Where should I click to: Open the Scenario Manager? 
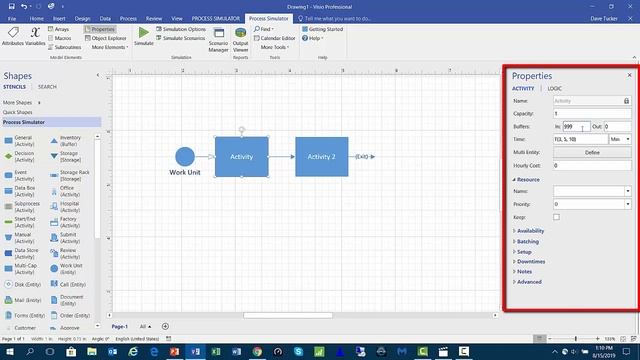click(218, 40)
